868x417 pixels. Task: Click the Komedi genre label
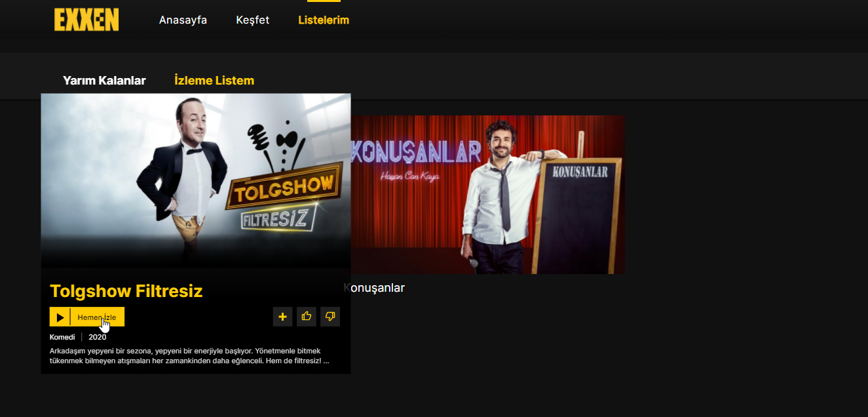tap(62, 337)
